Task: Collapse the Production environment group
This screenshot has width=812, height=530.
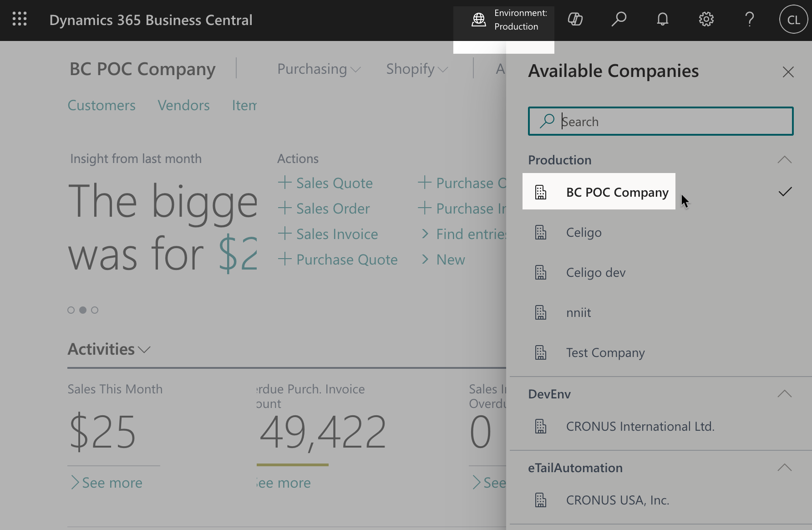Action: [x=785, y=160]
